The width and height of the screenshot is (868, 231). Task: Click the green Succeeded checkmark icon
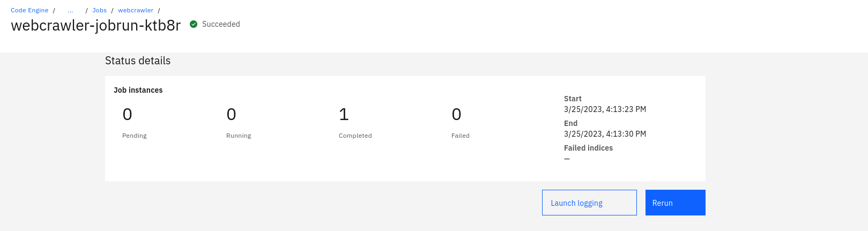click(x=194, y=24)
